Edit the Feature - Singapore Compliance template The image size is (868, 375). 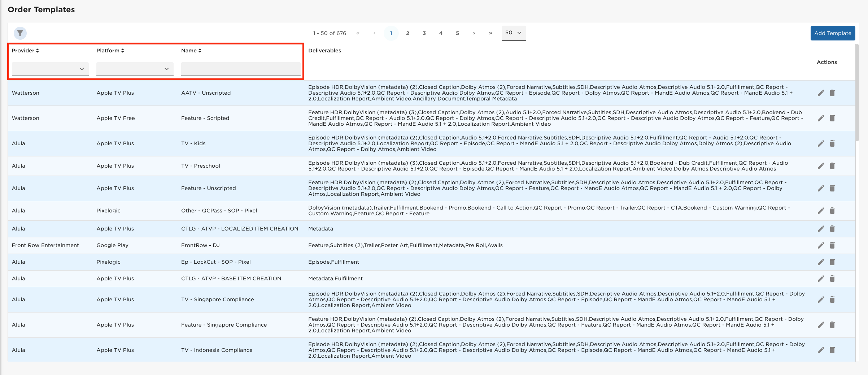click(x=821, y=325)
